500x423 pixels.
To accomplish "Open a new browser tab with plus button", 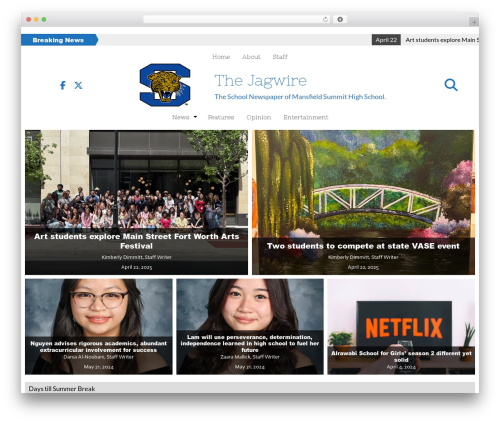I will click(474, 22).
